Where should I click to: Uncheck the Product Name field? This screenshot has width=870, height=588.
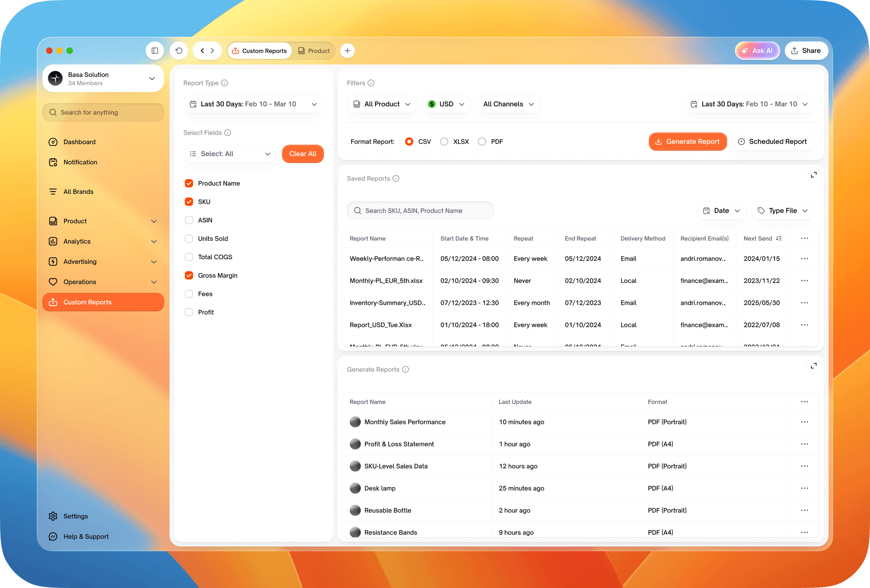(189, 183)
